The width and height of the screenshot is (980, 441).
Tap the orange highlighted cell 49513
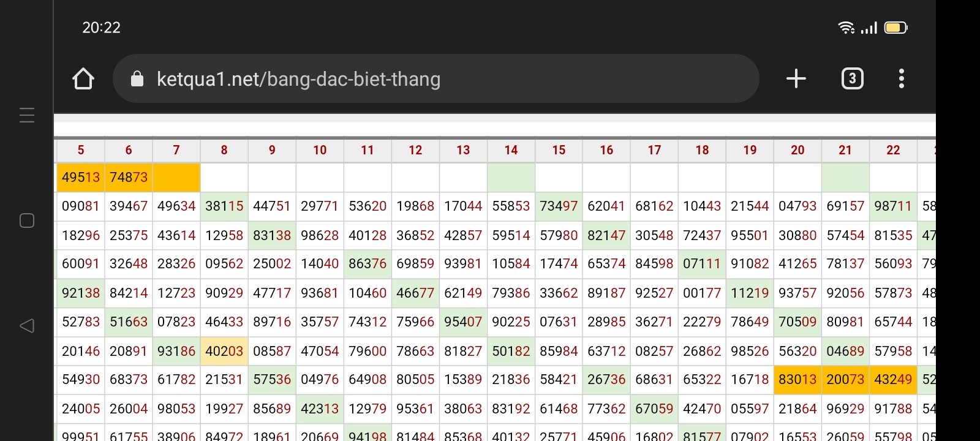click(81, 178)
